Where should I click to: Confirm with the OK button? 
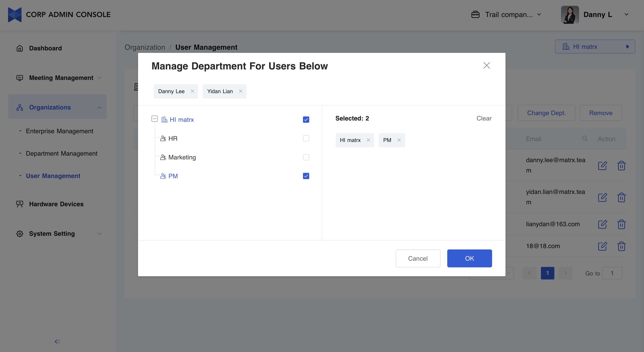pyautogui.click(x=469, y=258)
